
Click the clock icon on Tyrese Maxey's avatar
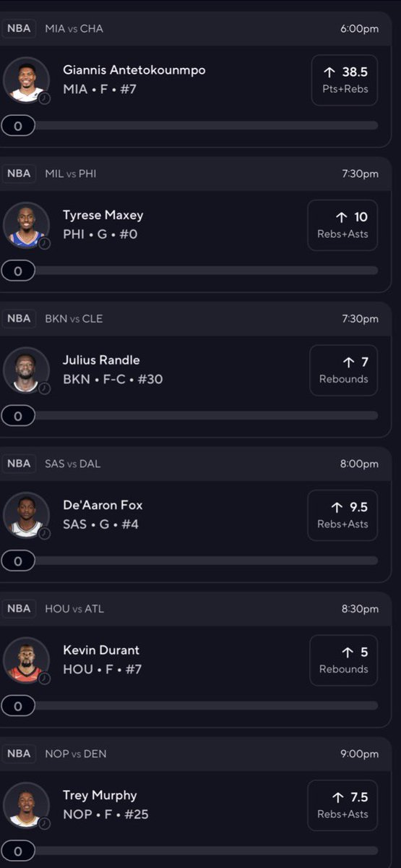click(x=44, y=244)
